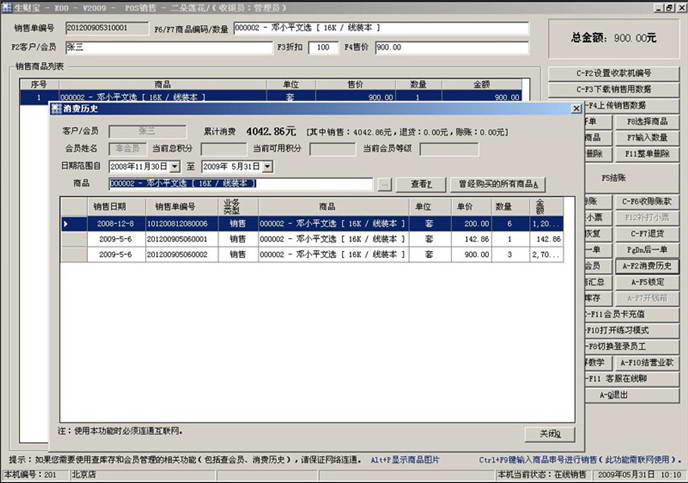Click the 生财宝 app icon in main title bar

(x=7, y=7)
